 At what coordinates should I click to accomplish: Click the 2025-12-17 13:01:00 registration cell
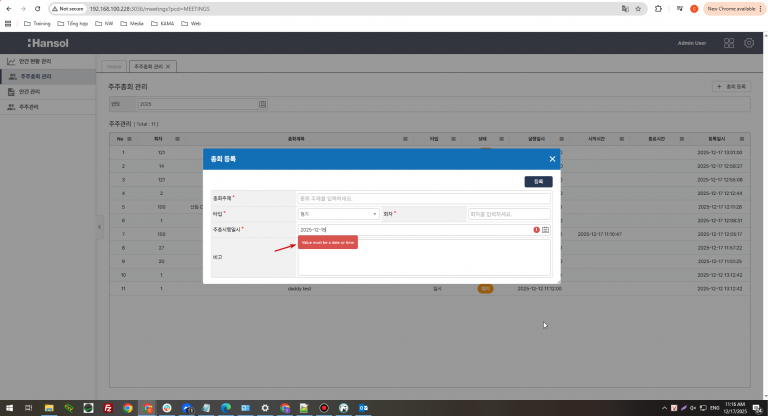pyautogui.click(x=720, y=152)
